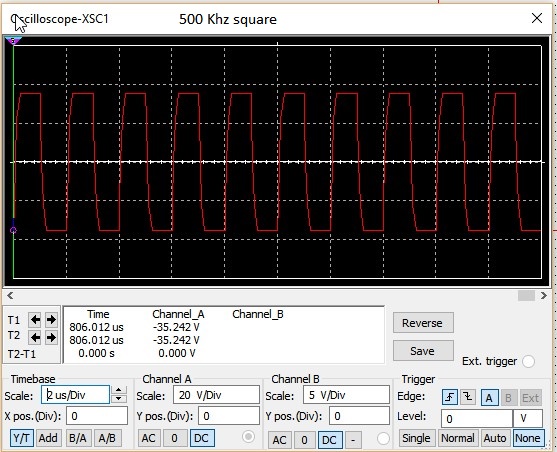Click the Save button
Screen dimensions: 557x452
[423, 351]
